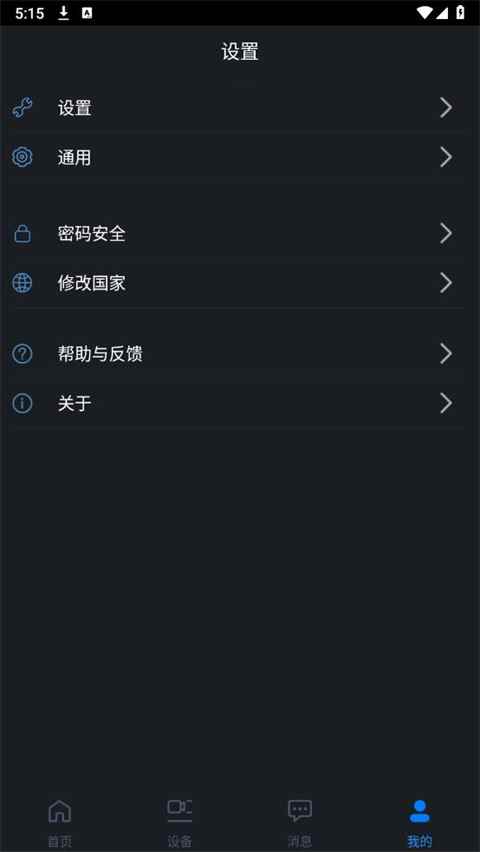Image resolution: width=480 pixels, height=852 pixels.
Task: Tap the padlock icon for 密码安全
Action: [22, 234]
